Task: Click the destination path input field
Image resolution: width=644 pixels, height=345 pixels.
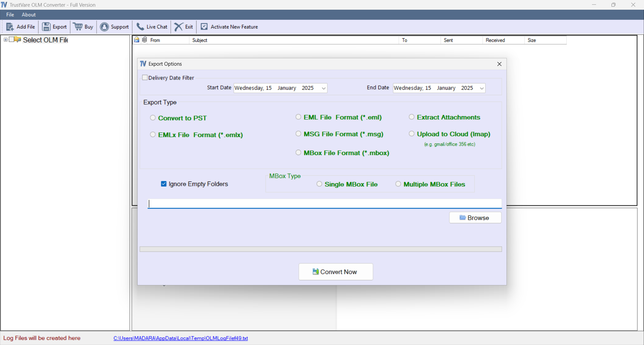Action: point(325,204)
